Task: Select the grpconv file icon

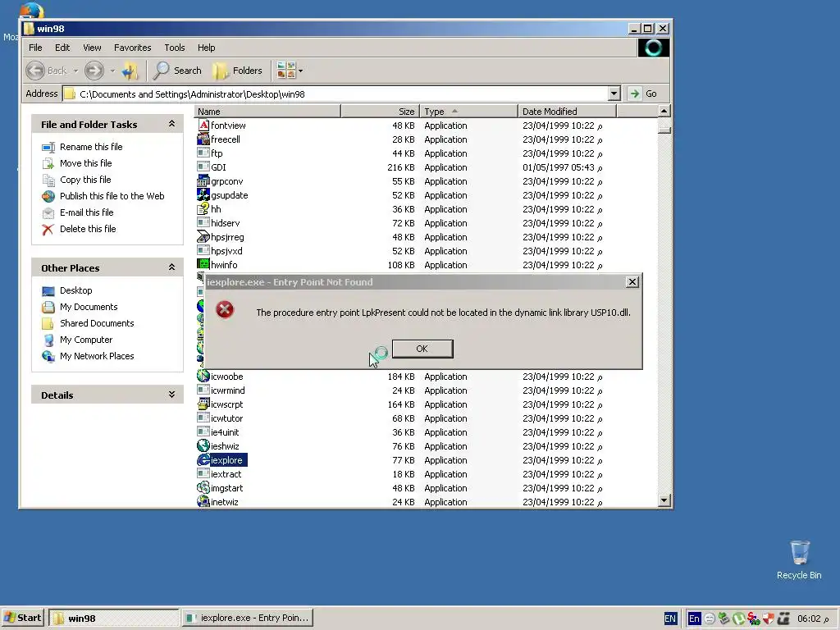Action: 203,181
